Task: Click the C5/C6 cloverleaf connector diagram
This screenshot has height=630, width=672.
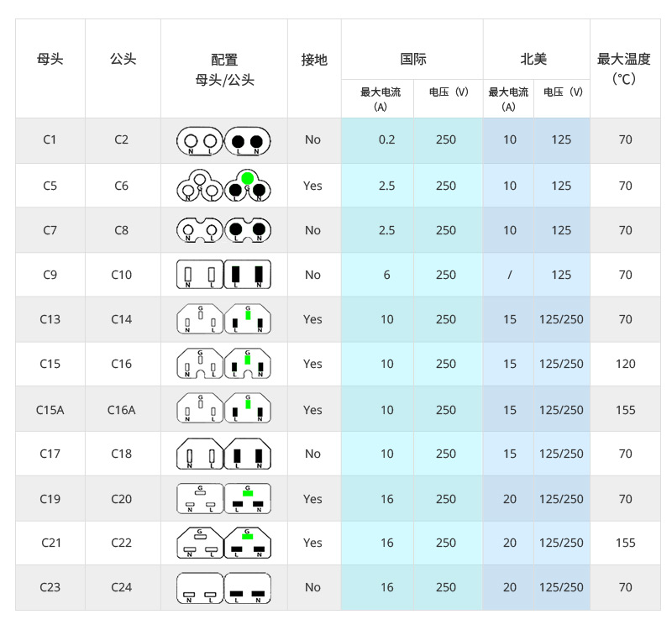Action: [224, 186]
